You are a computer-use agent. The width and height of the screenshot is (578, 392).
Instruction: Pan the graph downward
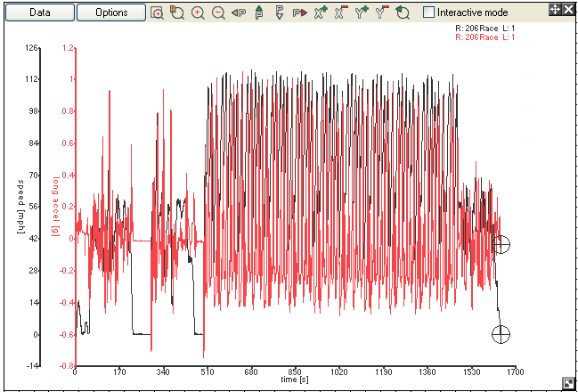(279, 12)
